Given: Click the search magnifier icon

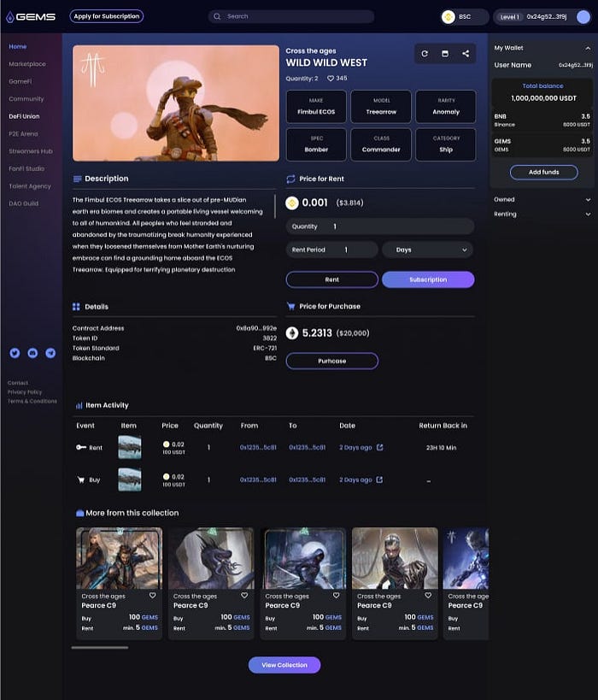Looking at the screenshot, I should point(217,16).
